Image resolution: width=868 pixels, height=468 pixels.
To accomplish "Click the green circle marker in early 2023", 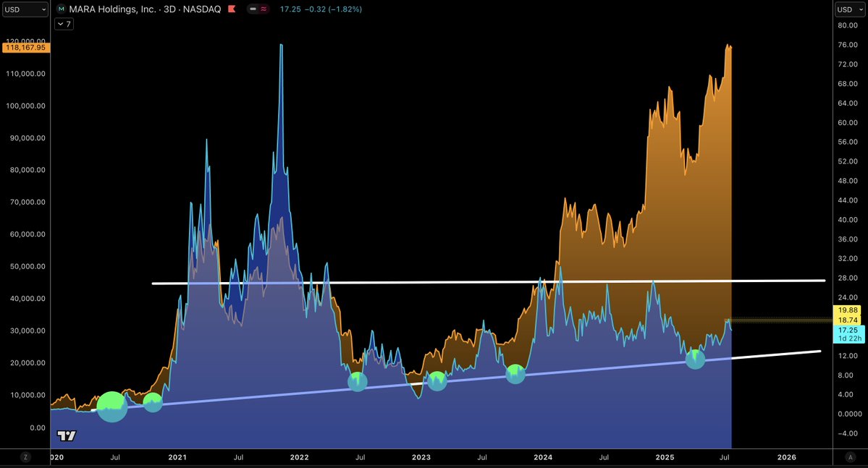I will pos(437,380).
